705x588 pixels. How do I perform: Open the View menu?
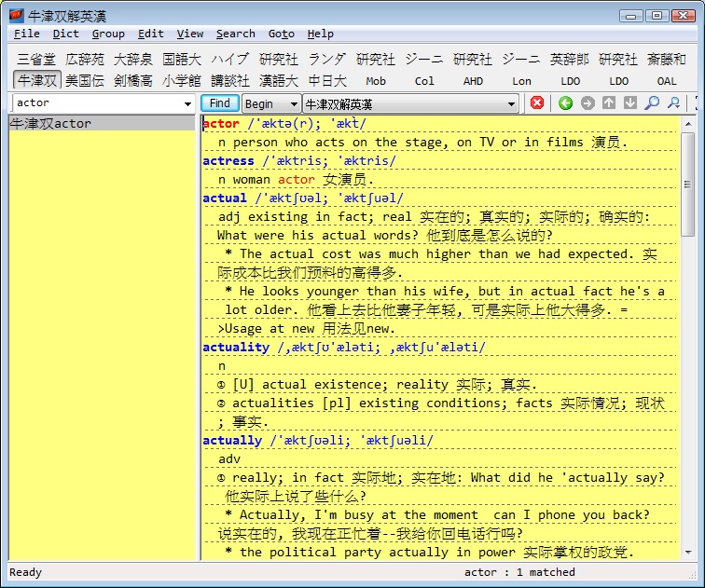tap(189, 34)
